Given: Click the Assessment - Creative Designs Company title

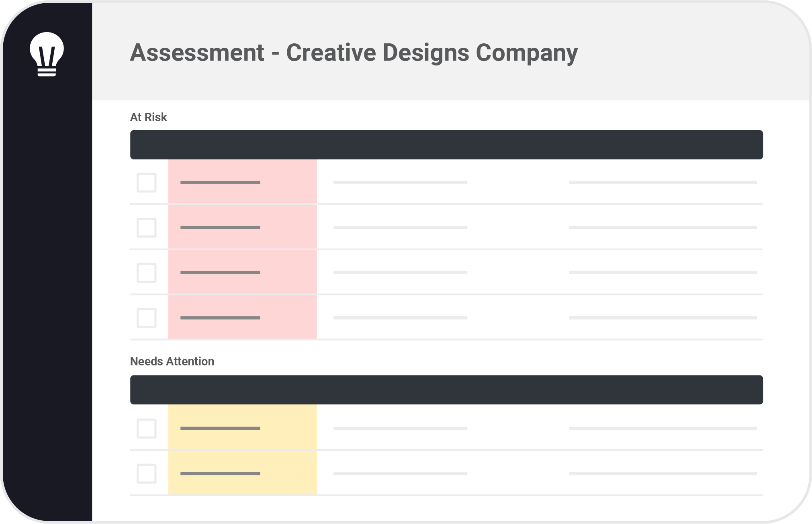Looking at the screenshot, I should pos(354,53).
